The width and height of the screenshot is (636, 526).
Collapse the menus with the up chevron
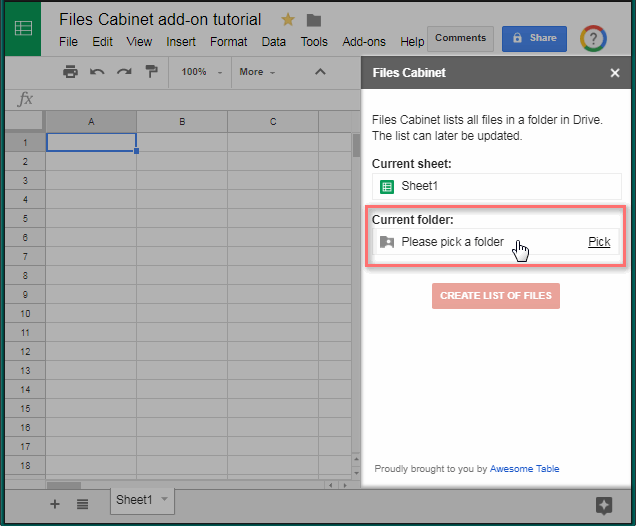[x=320, y=72]
